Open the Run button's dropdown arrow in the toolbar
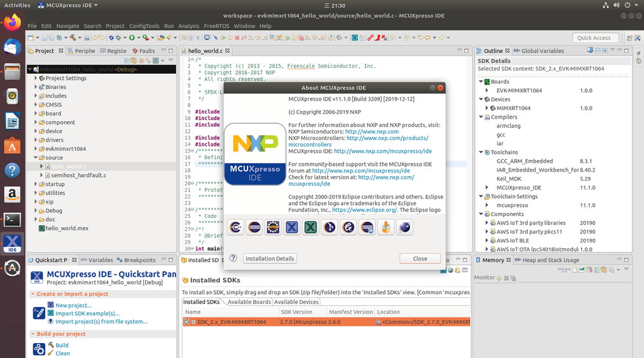 (x=139, y=38)
